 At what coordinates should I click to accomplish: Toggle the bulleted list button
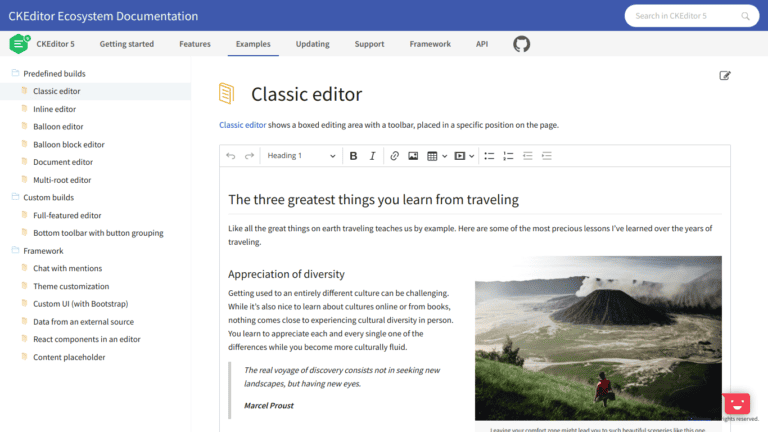pos(489,156)
